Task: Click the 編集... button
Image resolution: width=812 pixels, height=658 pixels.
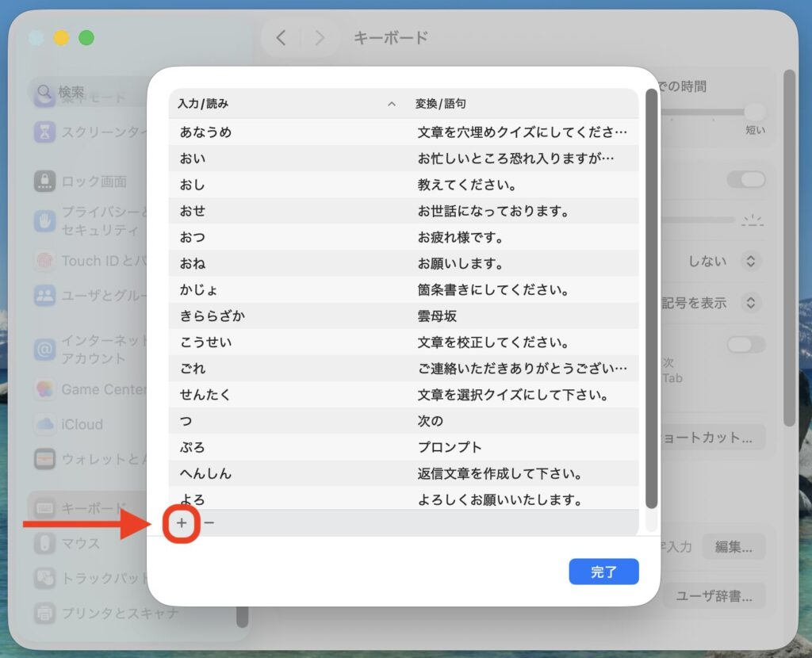Action: [x=733, y=546]
